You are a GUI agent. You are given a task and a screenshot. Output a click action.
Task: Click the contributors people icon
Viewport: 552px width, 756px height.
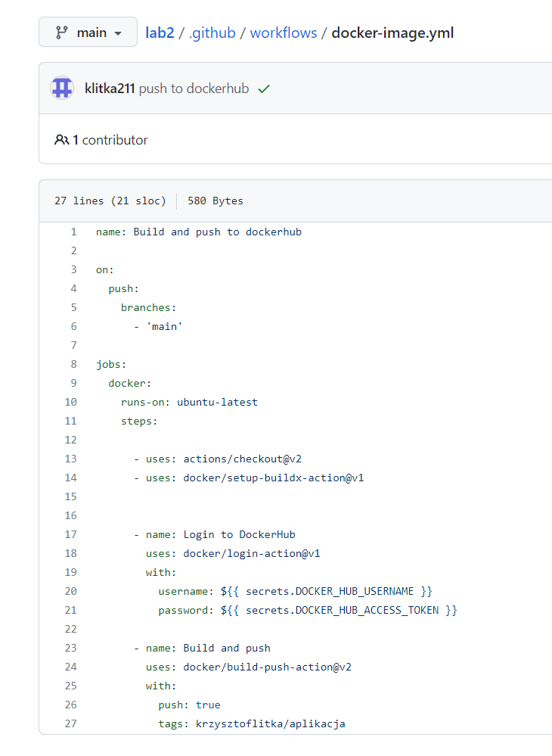pos(62,140)
